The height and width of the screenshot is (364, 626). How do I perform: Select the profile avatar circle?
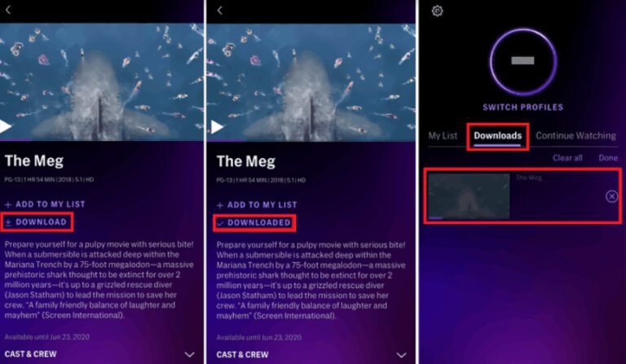tap(523, 61)
